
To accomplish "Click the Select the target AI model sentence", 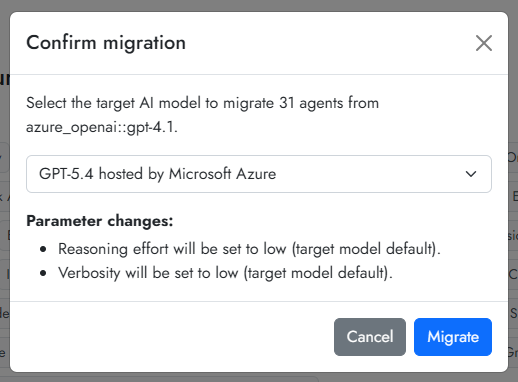I will pyautogui.click(x=202, y=115).
